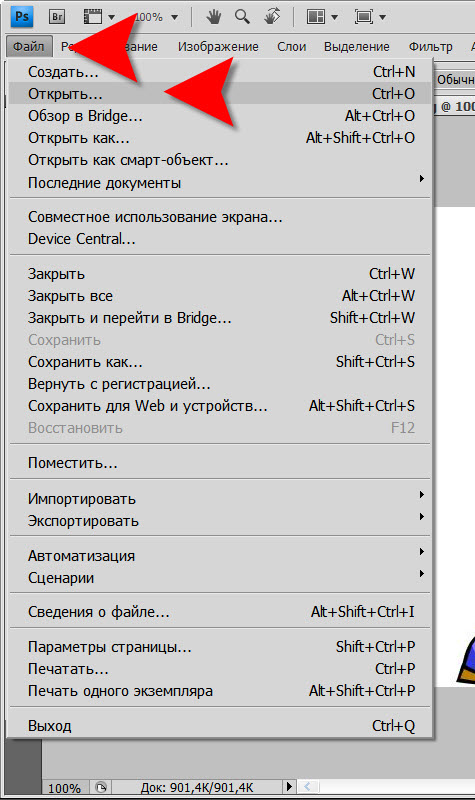Click the View Extras filmstrip icon
This screenshot has height=800, width=475.
pyautogui.click(x=99, y=17)
